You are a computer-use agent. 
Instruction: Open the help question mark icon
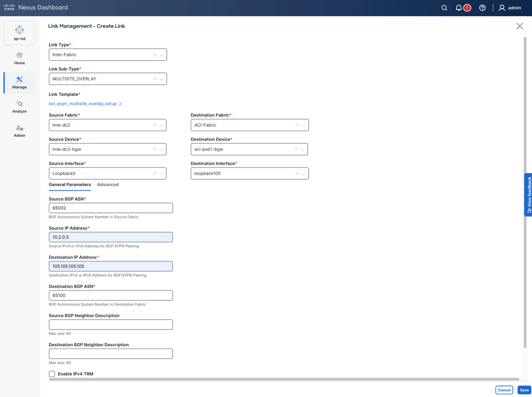(482, 8)
